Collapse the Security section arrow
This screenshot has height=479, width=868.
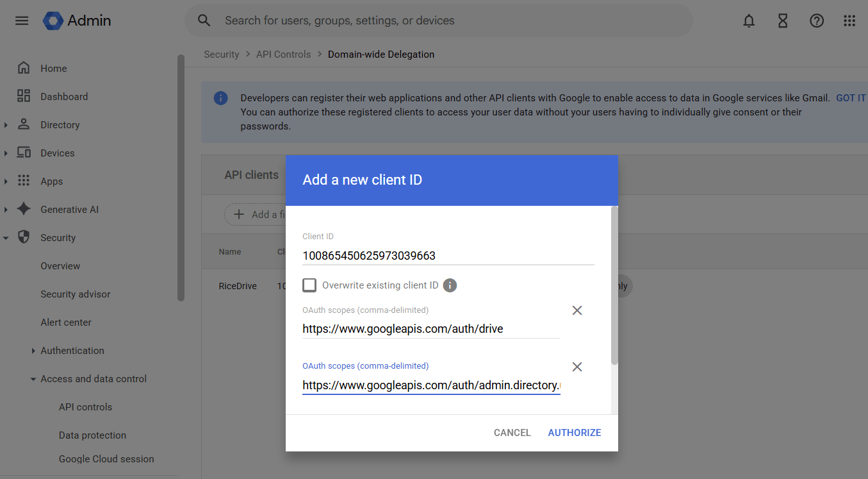tap(6, 238)
